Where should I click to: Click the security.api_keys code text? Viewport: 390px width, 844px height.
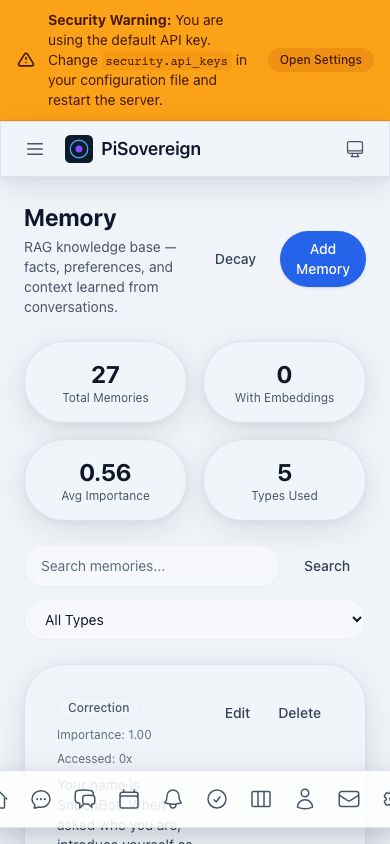(x=167, y=60)
